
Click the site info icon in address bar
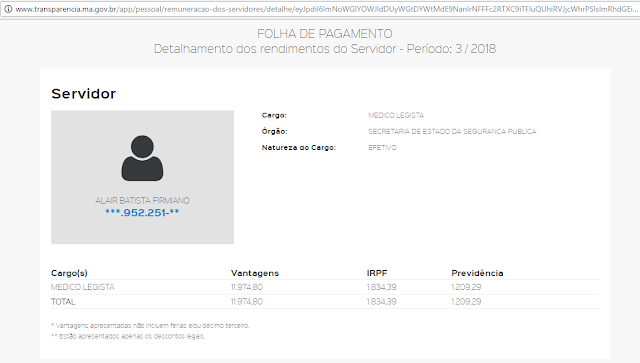click(8, 9)
